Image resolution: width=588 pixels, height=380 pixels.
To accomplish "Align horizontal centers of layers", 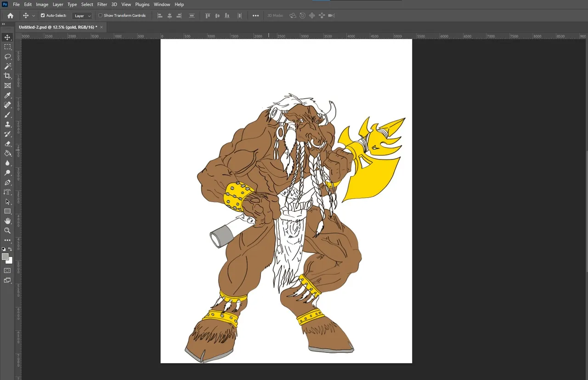I will (170, 16).
